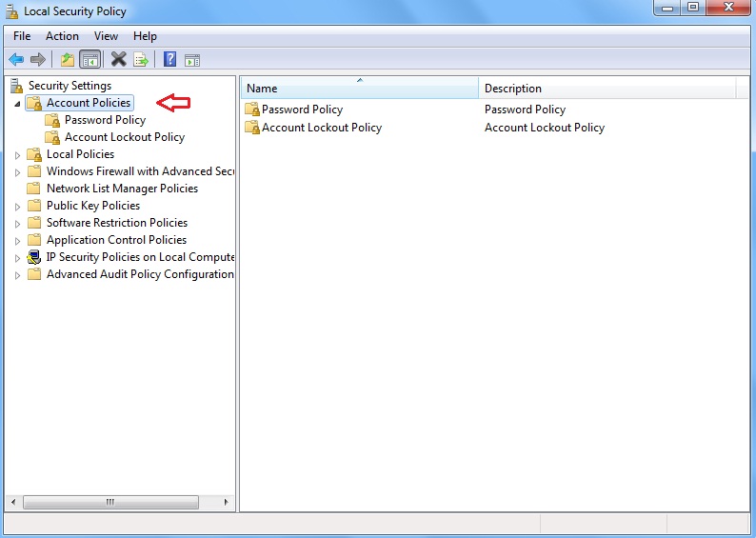Image resolution: width=756 pixels, height=538 pixels.
Task: Click the Up One Level folder icon
Action: point(68,59)
